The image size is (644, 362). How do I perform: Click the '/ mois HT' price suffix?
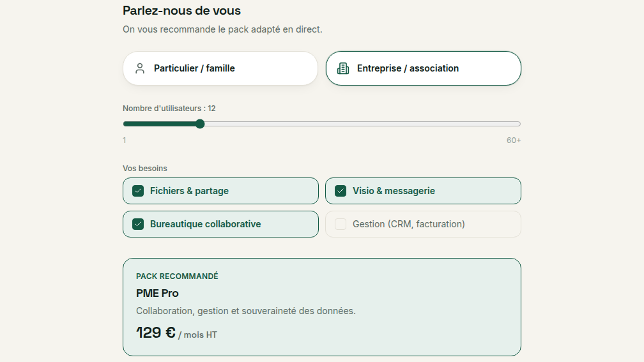coord(197,335)
